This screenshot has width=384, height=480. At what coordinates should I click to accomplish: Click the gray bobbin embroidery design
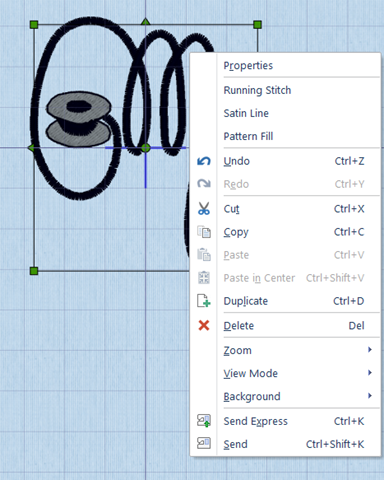pyautogui.click(x=78, y=119)
